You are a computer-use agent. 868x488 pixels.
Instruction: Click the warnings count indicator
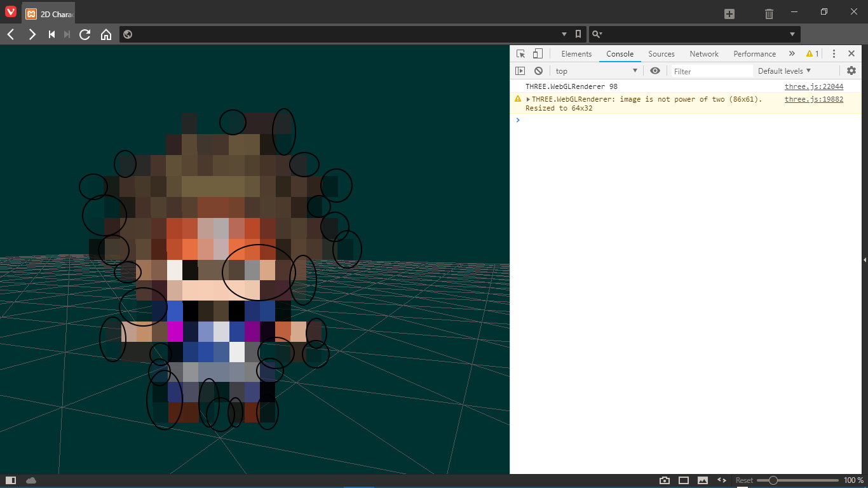(x=812, y=54)
